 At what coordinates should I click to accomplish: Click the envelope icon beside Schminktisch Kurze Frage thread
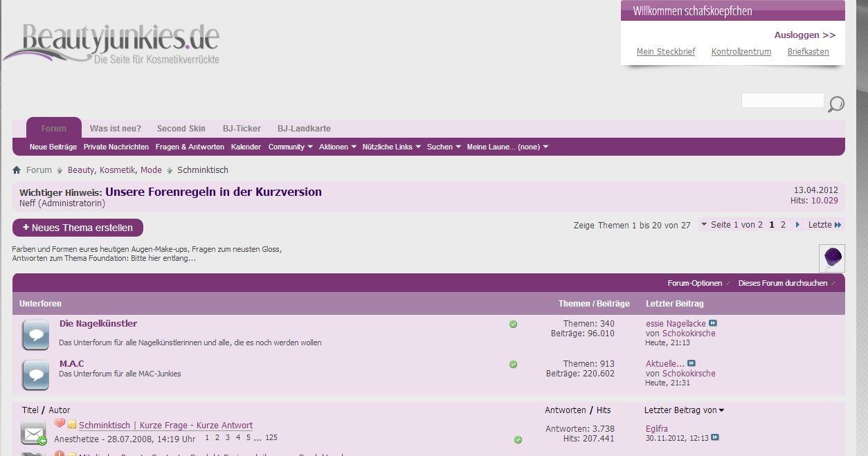point(34,432)
